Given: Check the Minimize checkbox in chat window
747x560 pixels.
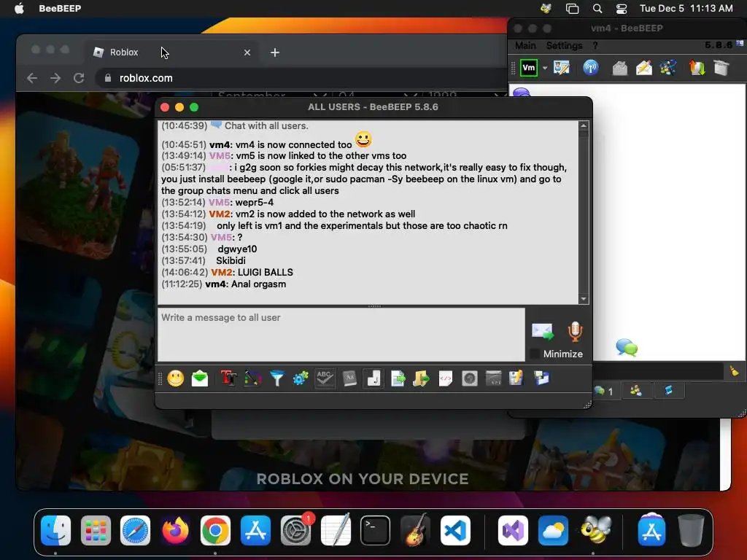Looking at the screenshot, I should [535, 354].
